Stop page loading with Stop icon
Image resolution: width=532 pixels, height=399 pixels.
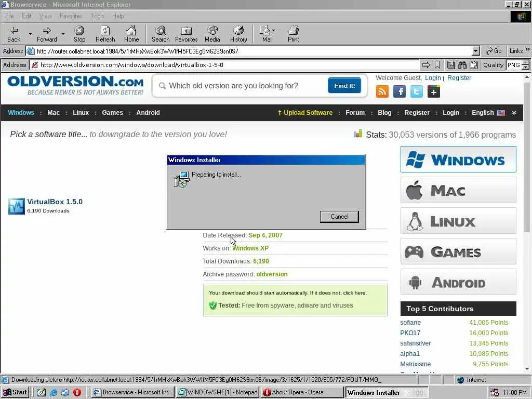pos(79,34)
